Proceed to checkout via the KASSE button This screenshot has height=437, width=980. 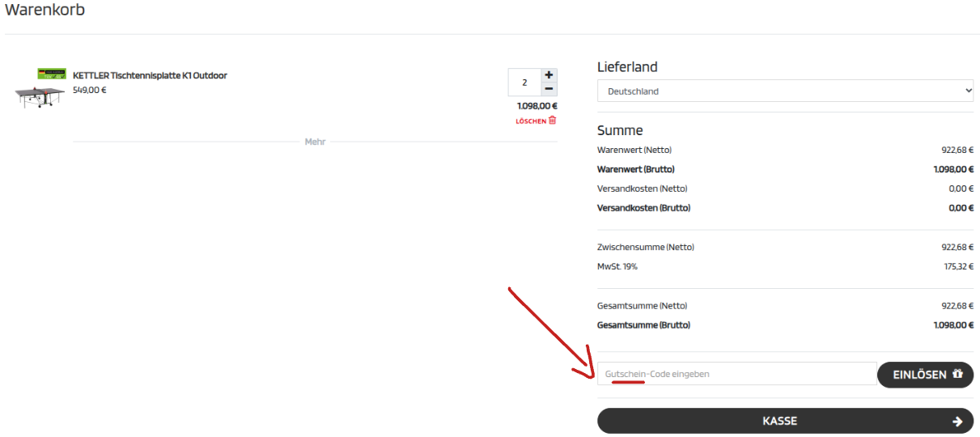779,421
